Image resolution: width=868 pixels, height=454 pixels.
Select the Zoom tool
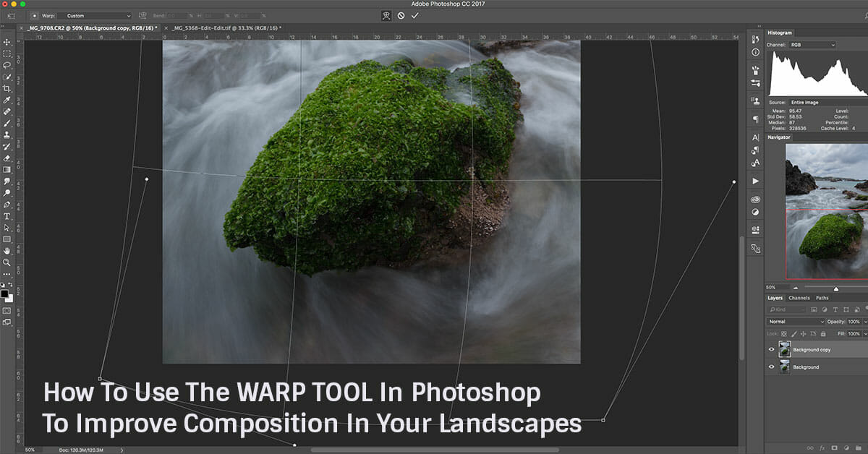[x=7, y=262]
